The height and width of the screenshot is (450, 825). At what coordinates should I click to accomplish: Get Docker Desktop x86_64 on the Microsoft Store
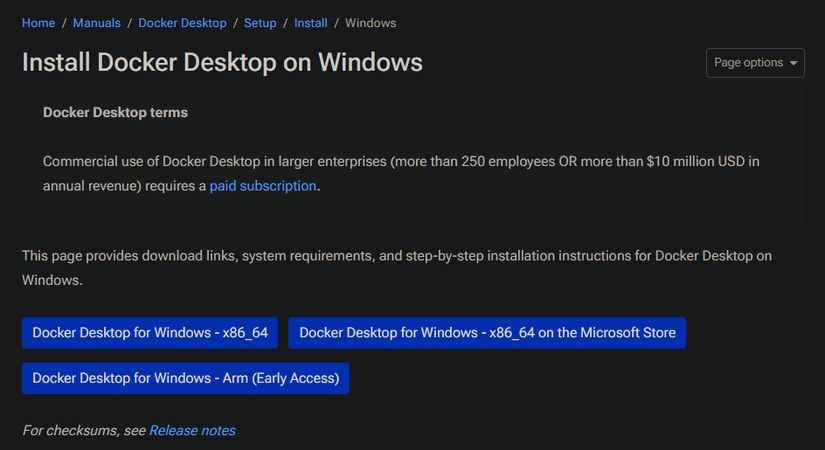(487, 333)
